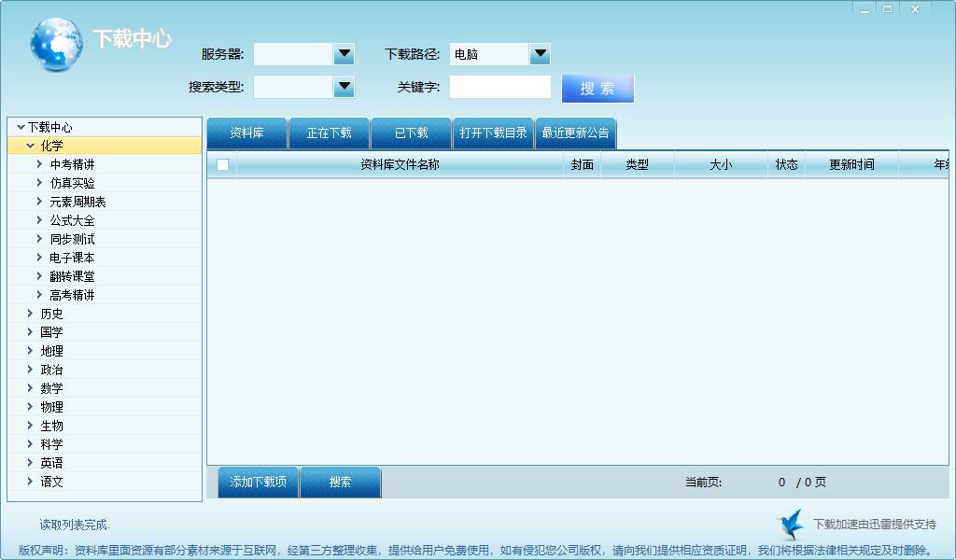Expand the 元素周期表 node
Viewport: 956px width, 560px height.
pyautogui.click(x=39, y=202)
